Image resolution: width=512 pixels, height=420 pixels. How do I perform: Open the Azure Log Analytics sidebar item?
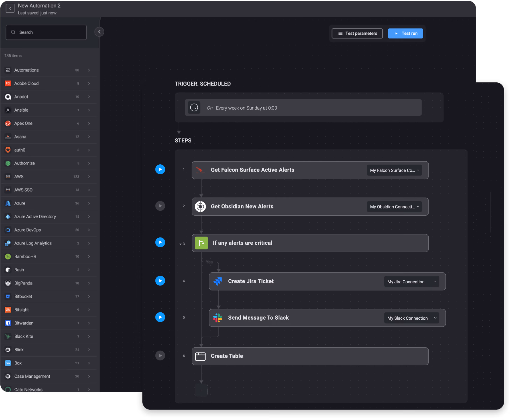pos(49,243)
